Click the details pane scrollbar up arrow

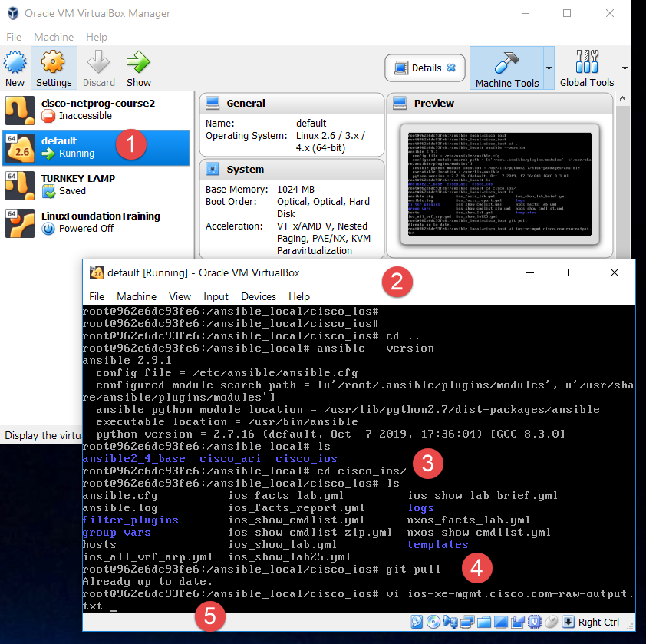[x=622, y=99]
